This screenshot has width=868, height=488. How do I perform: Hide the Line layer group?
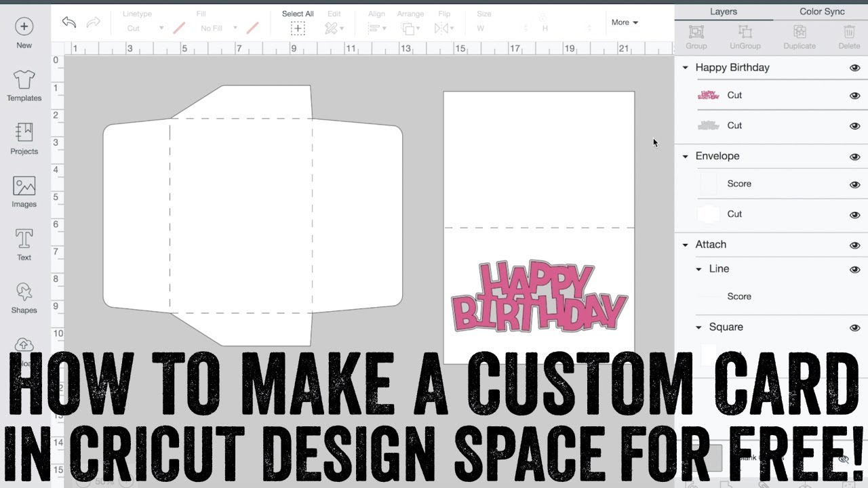(854, 270)
